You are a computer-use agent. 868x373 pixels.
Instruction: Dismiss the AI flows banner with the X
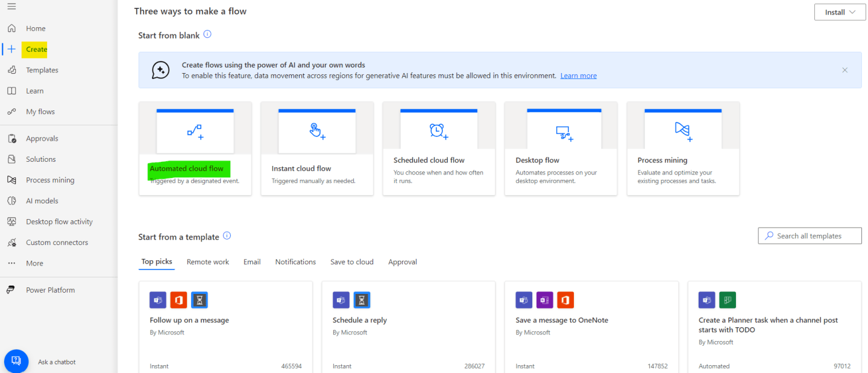pyautogui.click(x=844, y=70)
